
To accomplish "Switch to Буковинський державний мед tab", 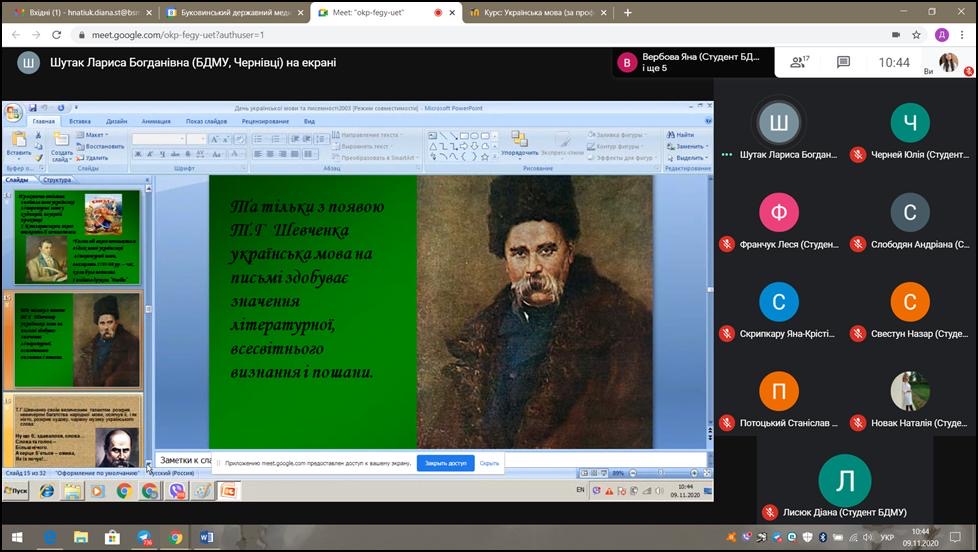I will (233, 12).
